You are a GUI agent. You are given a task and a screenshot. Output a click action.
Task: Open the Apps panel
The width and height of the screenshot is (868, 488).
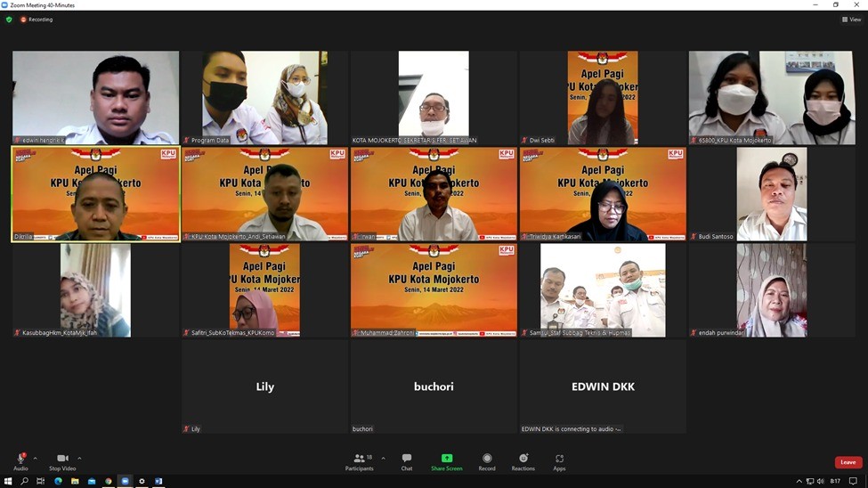(559, 459)
